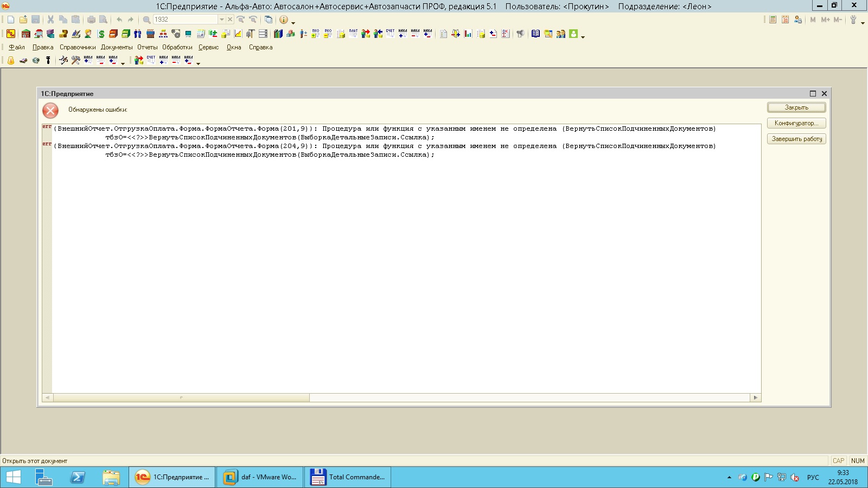Click the СЧЕТ icon in bottom toolbar
This screenshot has height=488, width=868.
(x=151, y=60)
